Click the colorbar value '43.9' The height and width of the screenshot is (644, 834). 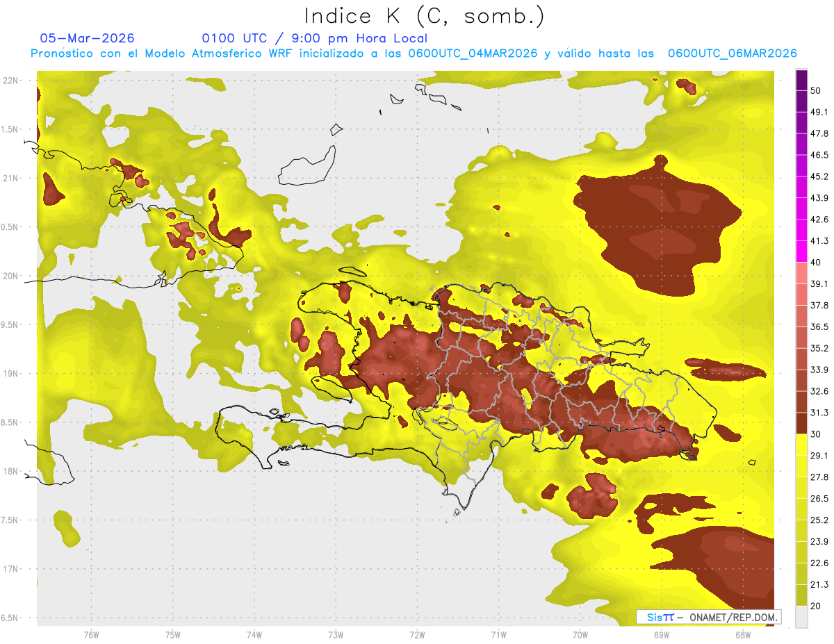pos(819,198)
